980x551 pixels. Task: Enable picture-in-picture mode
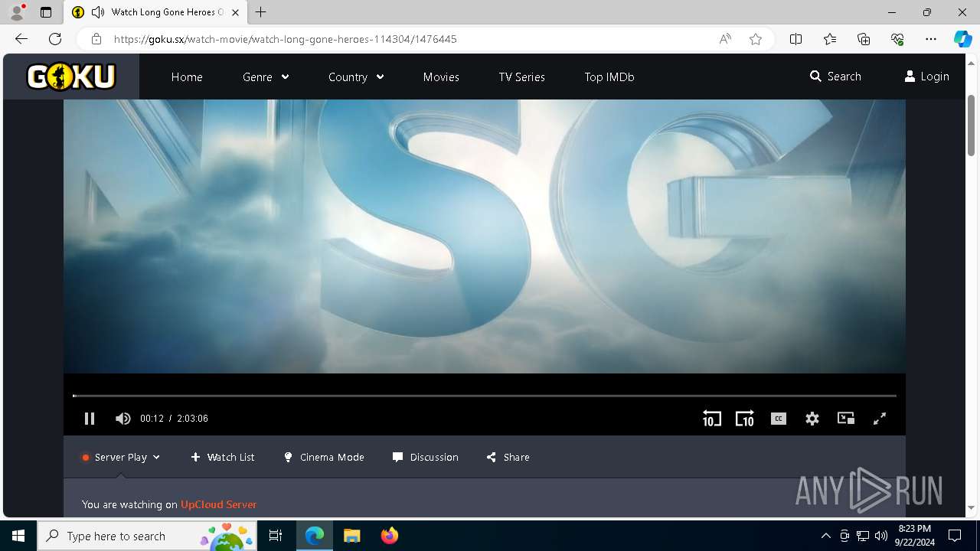846,419
